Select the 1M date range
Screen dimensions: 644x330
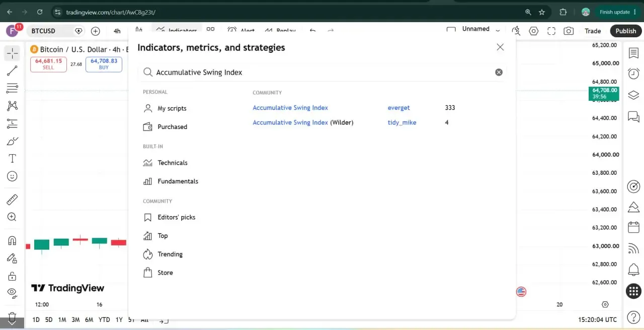[62, 320]
